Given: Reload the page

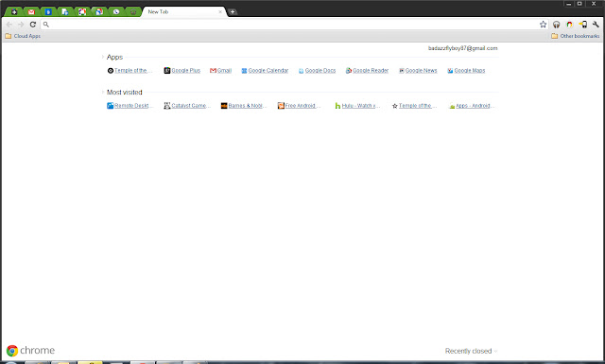Looking at the screenshot, I should click(x=33, y=25).
